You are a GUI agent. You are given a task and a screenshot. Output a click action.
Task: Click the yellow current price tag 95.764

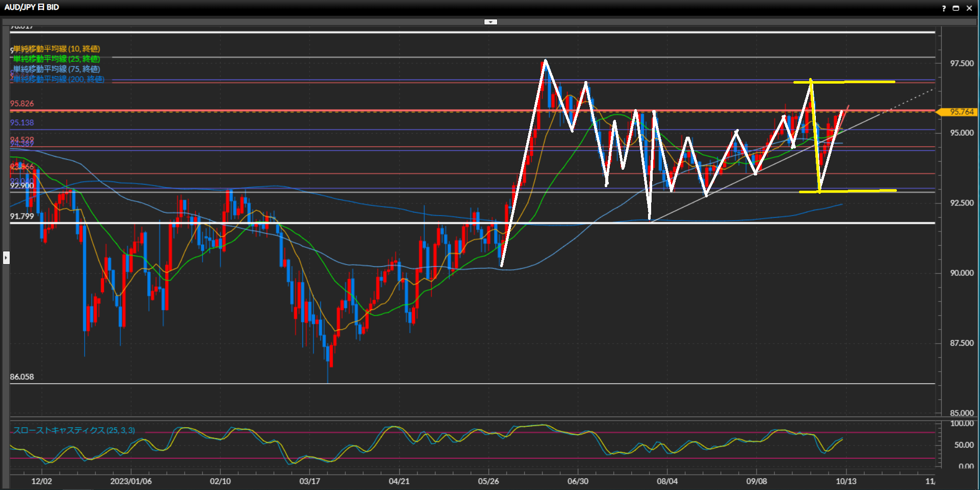(961, 112)
